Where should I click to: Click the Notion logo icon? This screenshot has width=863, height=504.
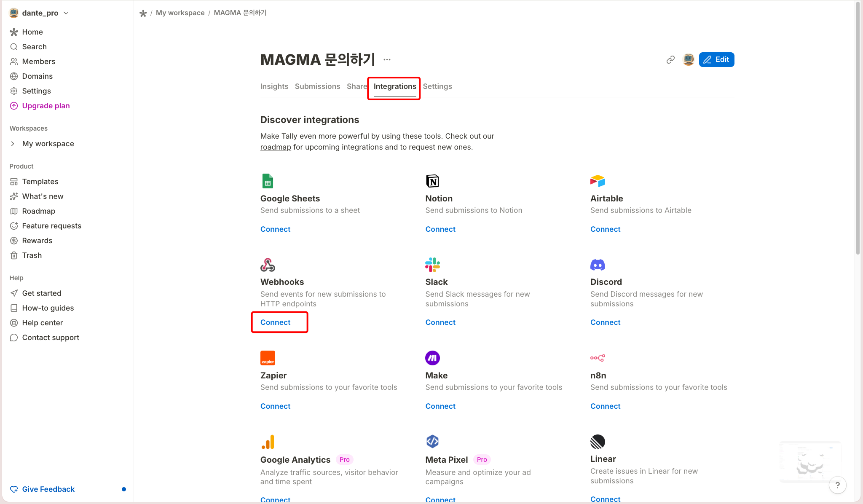pyautogui.click(x=432, y=181)
